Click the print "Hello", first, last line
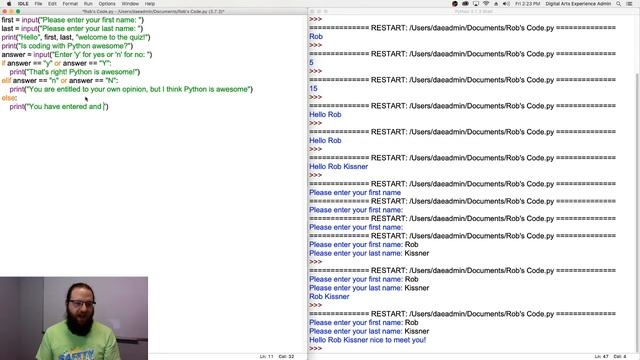The image size is (640, 360). pos(76,37)
